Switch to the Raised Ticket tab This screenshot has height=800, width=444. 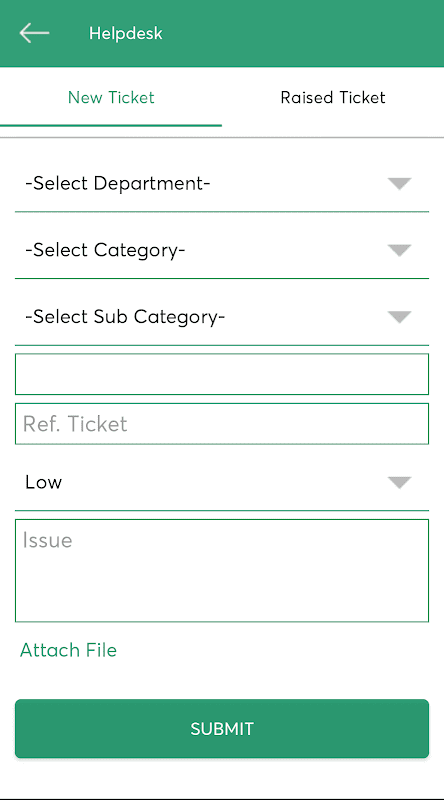coord(333,97)
